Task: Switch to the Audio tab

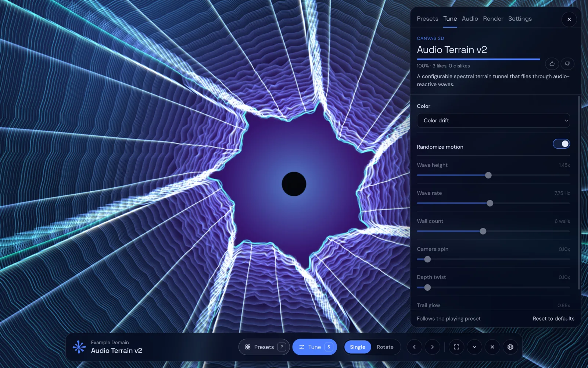Action: tap(470, 18)
